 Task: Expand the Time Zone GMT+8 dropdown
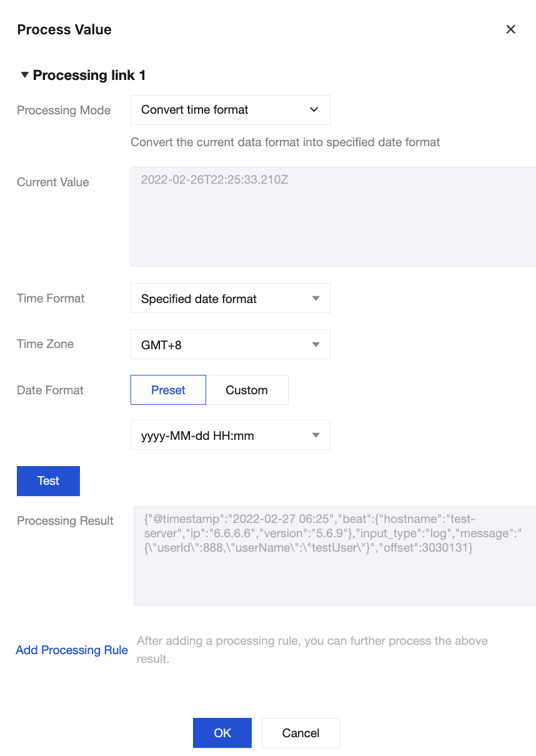pos(229,344)
